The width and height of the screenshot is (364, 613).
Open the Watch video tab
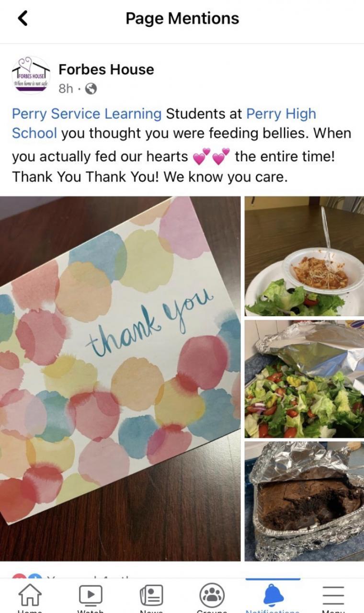[x=91, y=596]
